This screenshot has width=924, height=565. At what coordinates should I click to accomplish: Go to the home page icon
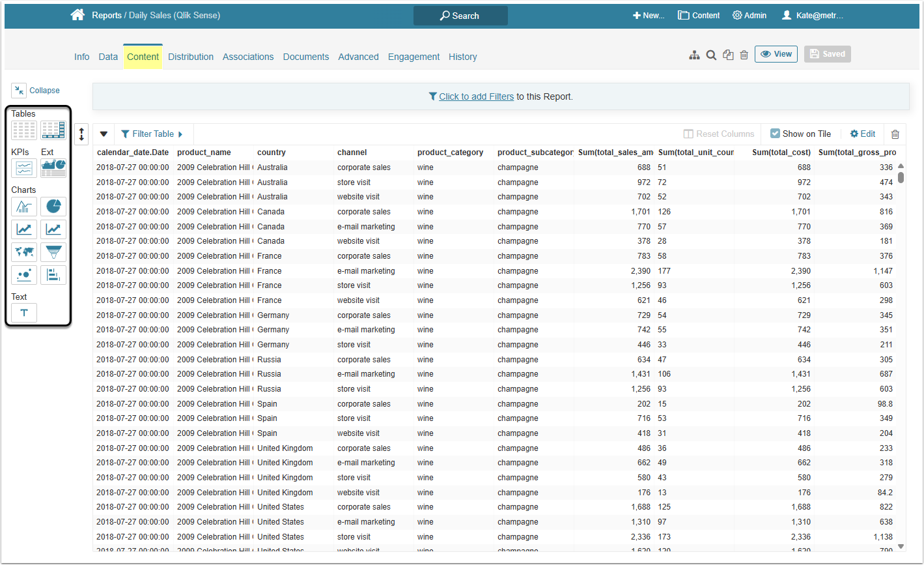77,15
